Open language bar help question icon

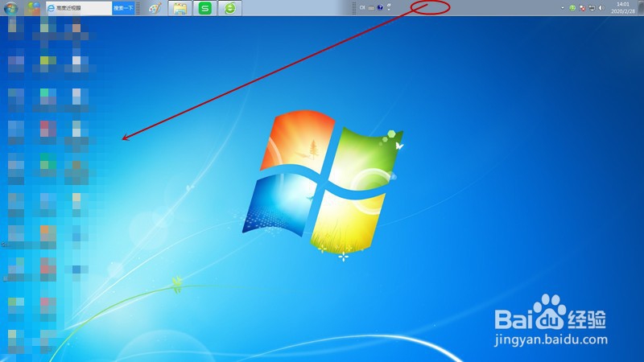380,7
